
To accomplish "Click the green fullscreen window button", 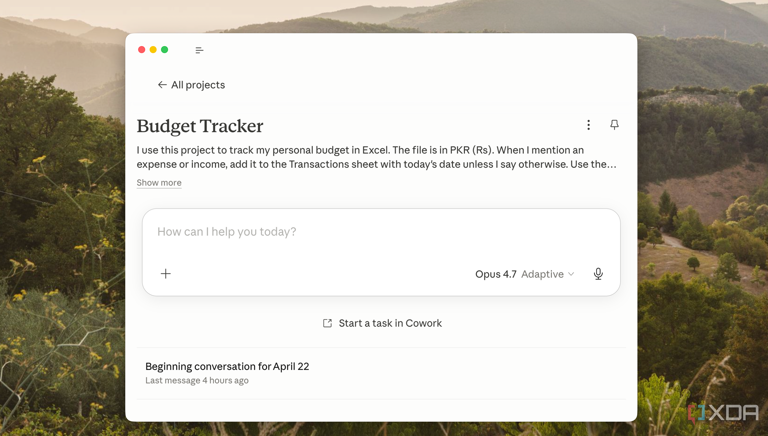I will pos(165,50).
